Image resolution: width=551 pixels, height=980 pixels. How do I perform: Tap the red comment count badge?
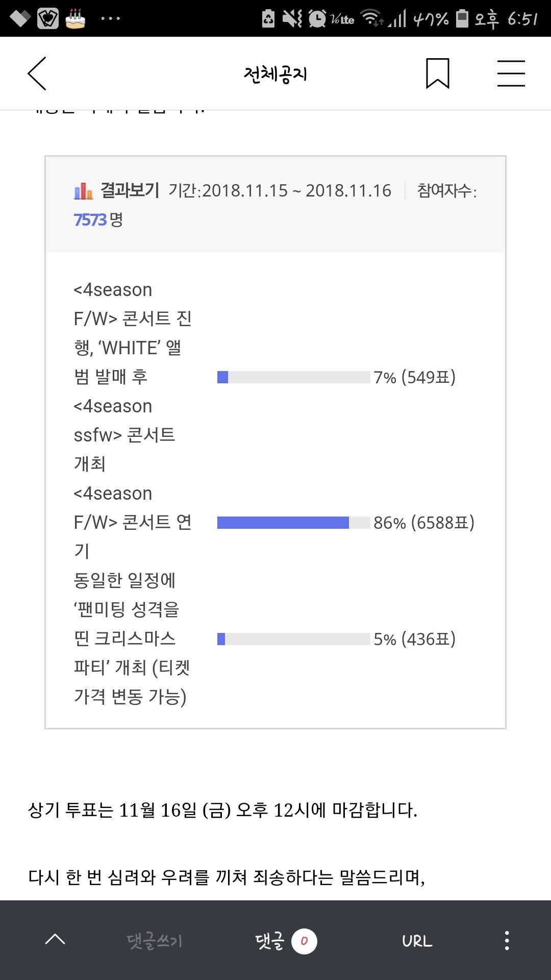click(304, 941)
